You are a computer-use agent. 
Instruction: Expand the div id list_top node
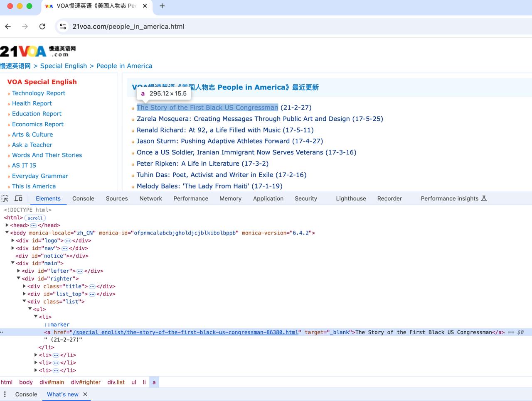click(25, 293)
